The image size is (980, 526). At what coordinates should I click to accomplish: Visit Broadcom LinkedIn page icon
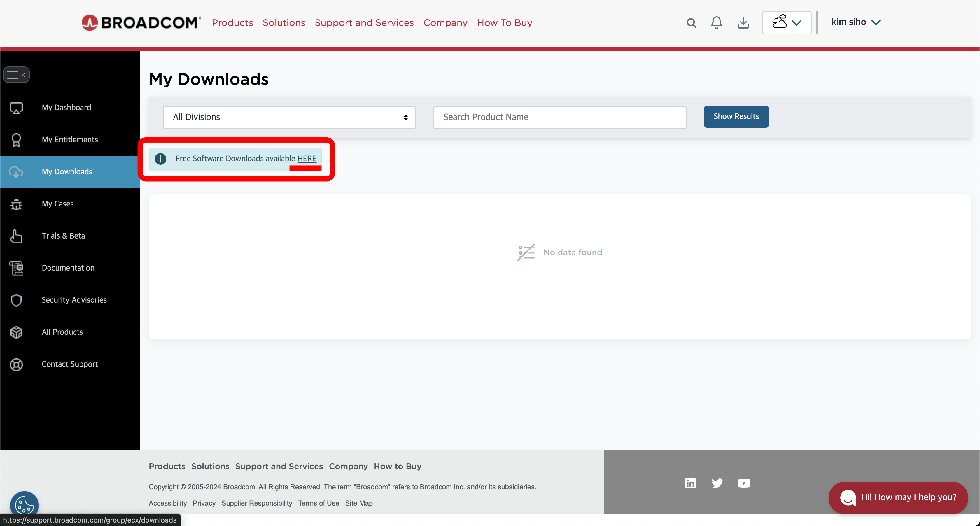click(690, 483)
